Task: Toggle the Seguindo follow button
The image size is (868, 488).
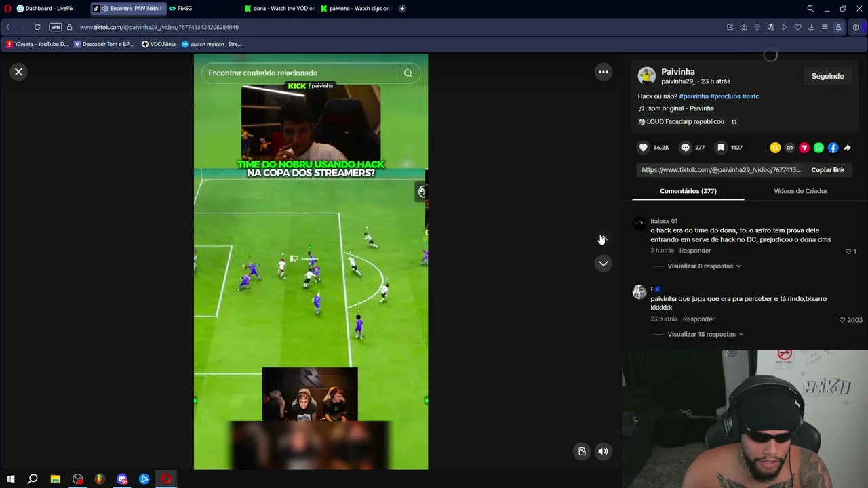Action: click(x=827, y=76)
